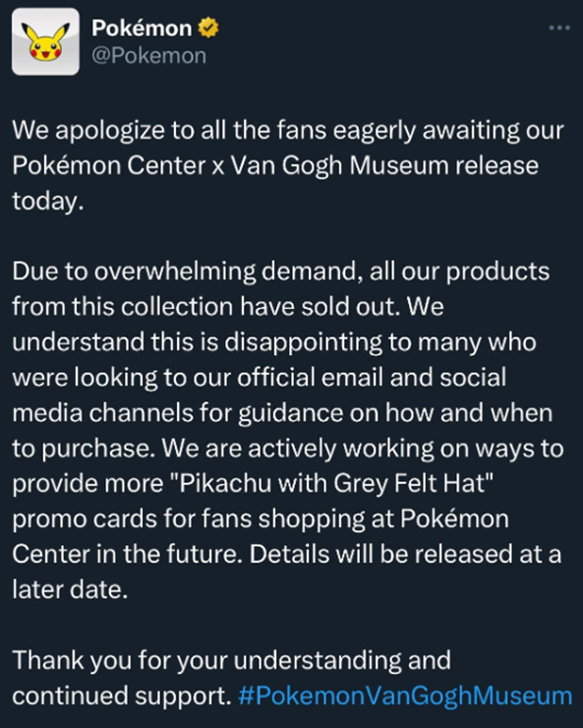Click the "later date." text

[70, 589]
